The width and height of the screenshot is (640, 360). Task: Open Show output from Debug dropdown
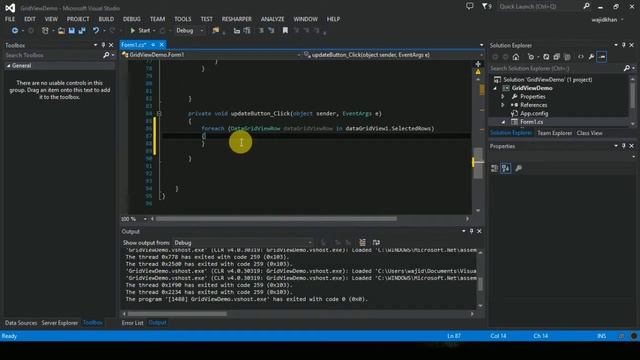click(242, 243)
